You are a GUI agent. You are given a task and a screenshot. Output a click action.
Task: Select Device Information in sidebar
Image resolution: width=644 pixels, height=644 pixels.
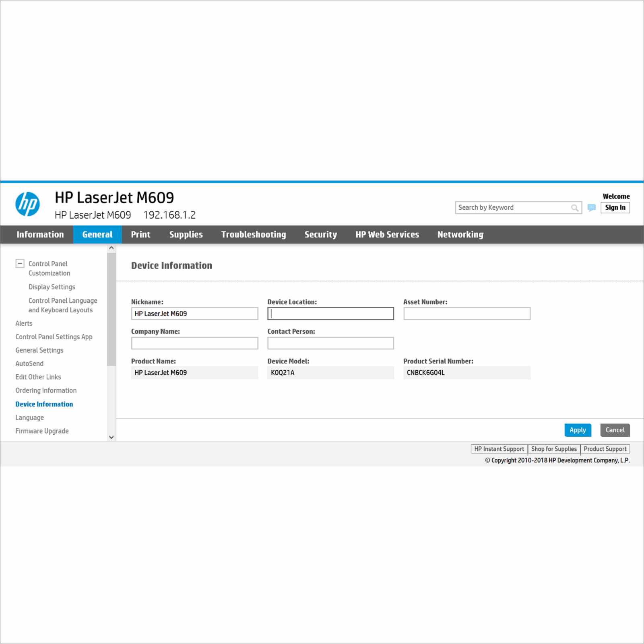[44, 404]
